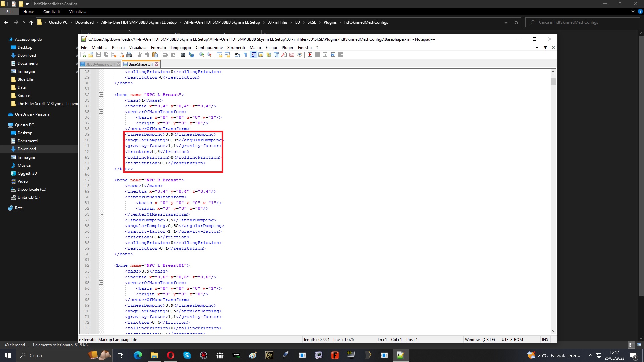
Task: Zoom in the editor text
Action: (201, 55)
